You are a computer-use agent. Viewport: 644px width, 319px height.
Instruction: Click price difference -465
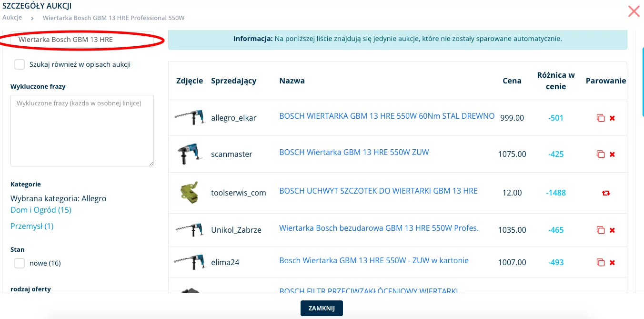556,230
